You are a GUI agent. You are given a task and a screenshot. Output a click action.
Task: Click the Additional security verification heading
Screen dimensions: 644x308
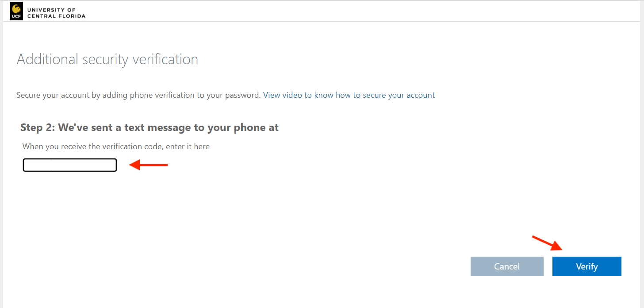(107, 59)
